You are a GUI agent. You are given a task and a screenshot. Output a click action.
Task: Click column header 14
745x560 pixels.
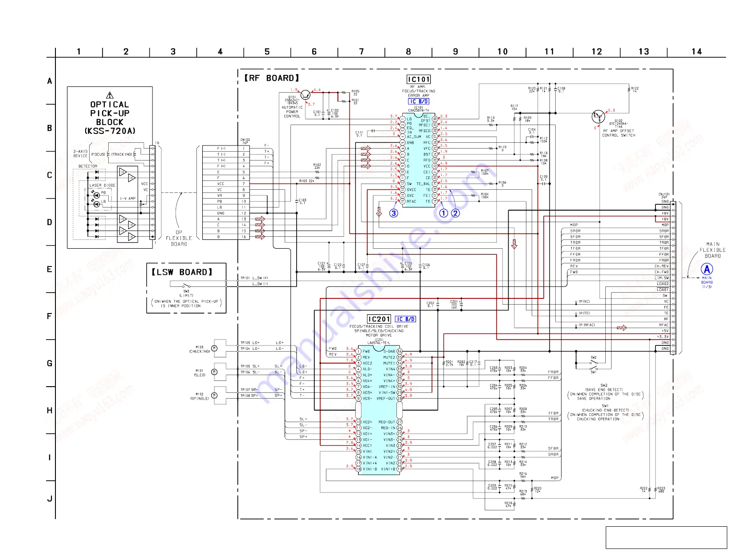(x=697, y=52)
